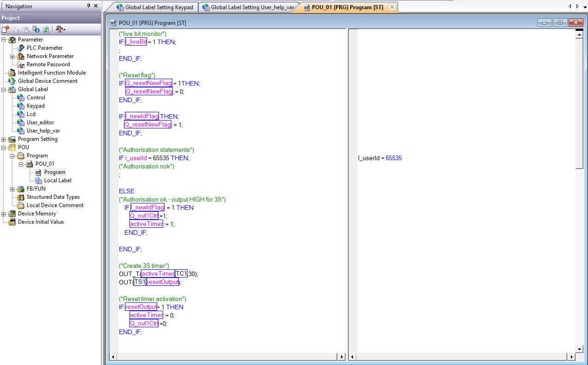Image resolution: width=588 pixels, height=365 pixels.
Task: Expand the FB/FUN node
Action: [12, 189]
